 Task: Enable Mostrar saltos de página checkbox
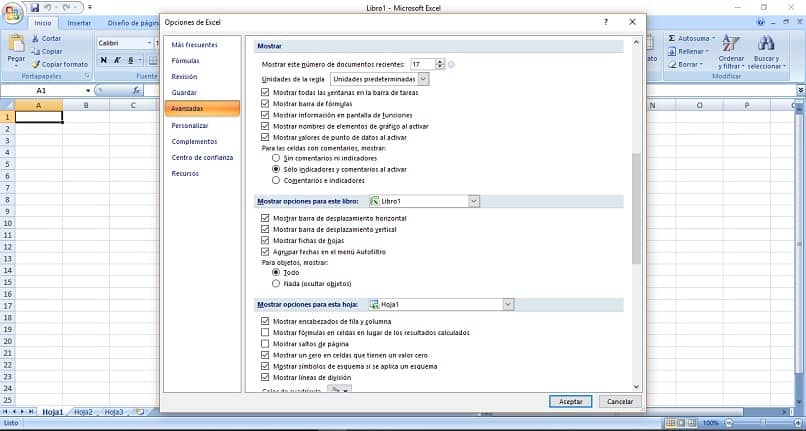(x=265, y=344)
